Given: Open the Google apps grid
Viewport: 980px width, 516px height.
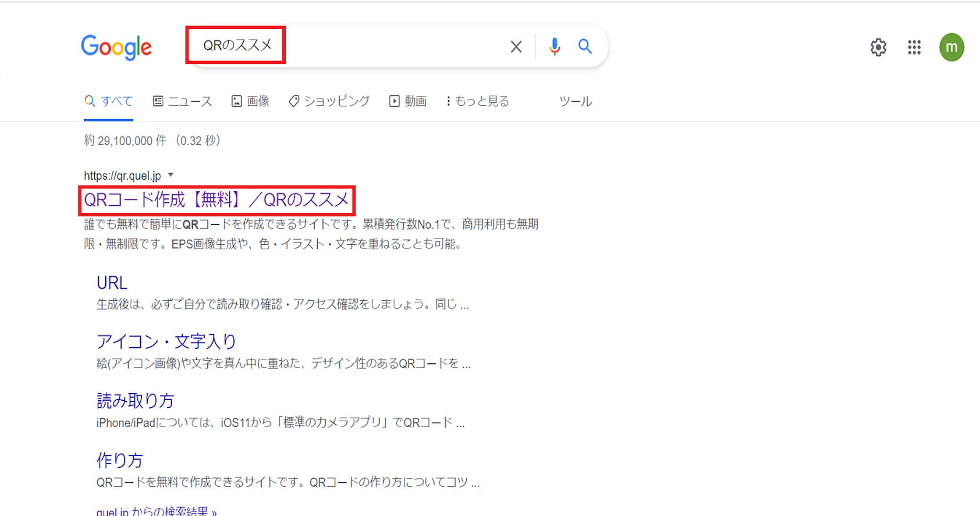Looking at the screenshot, I should tap(914, 47).
